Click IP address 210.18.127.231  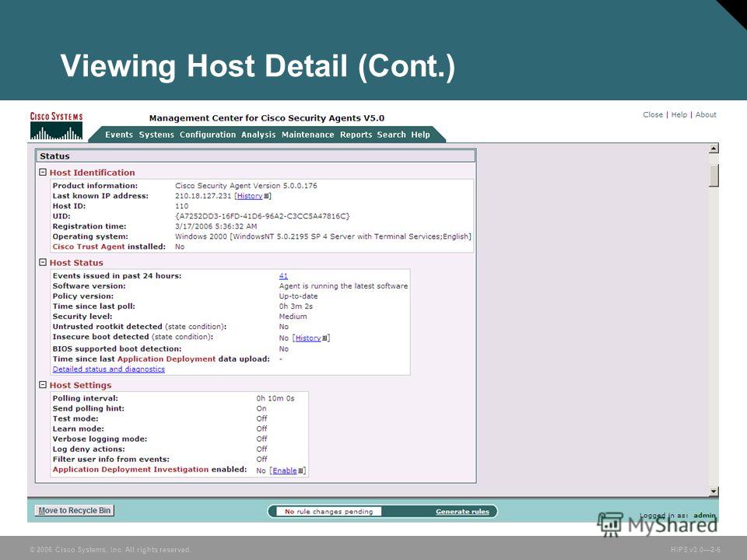point(203,196)
